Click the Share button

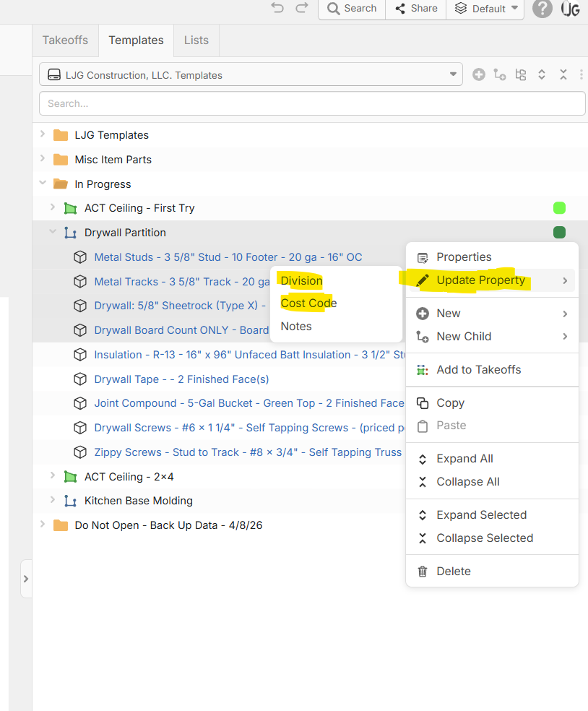pyautogui.click(x=416, y=9)
